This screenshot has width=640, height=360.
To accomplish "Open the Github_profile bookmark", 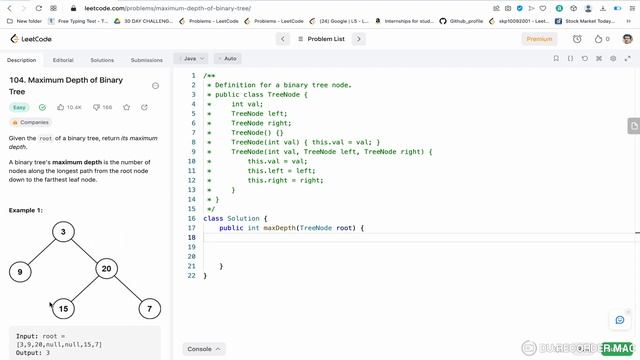I will pyautogui.click(x=462, y=21).
